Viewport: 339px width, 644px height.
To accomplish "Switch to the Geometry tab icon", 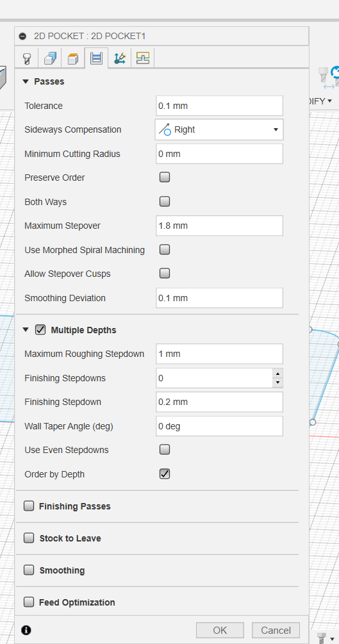I will coord(50,58).
